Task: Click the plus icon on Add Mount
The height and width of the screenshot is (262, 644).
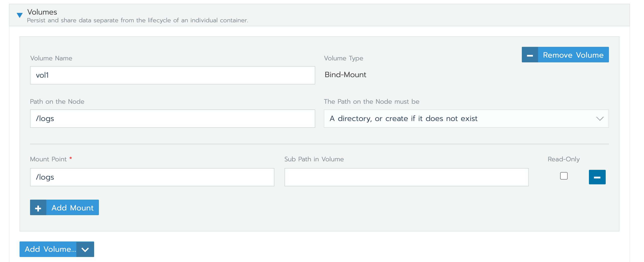Action: coord(38,208)
